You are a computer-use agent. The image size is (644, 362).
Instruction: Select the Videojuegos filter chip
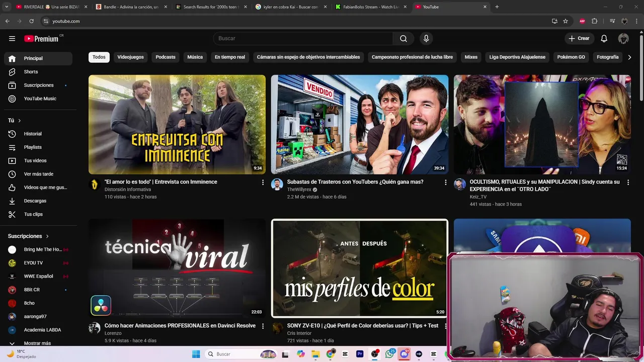130,57
